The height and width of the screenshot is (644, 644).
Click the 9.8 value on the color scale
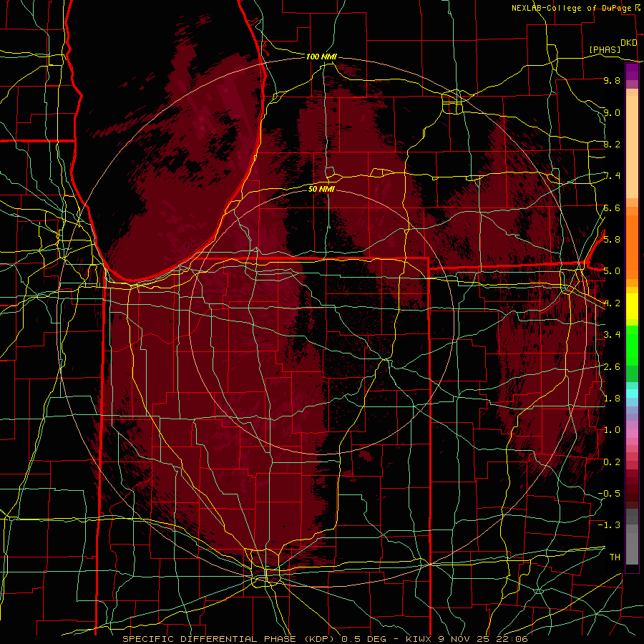coord(612,81)
